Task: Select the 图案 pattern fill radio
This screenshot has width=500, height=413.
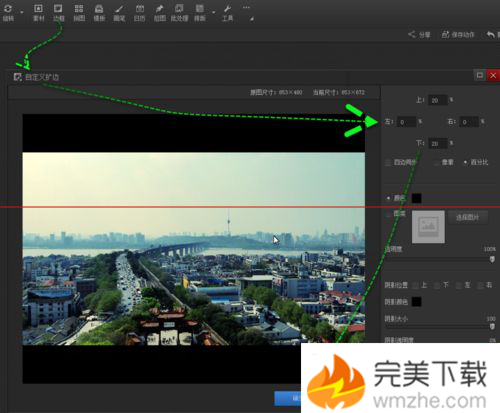Action: pyautogui.click(x=388, y=213)
